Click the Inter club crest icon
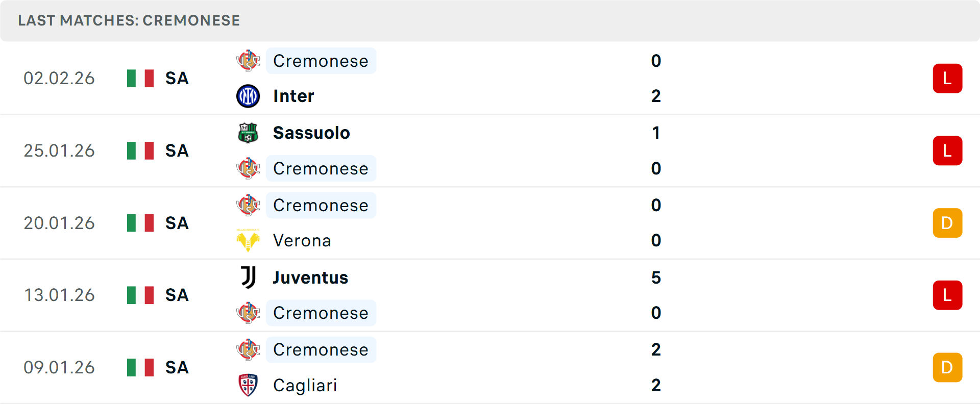Screen dimensions: 980x404 tap(248, 96)
